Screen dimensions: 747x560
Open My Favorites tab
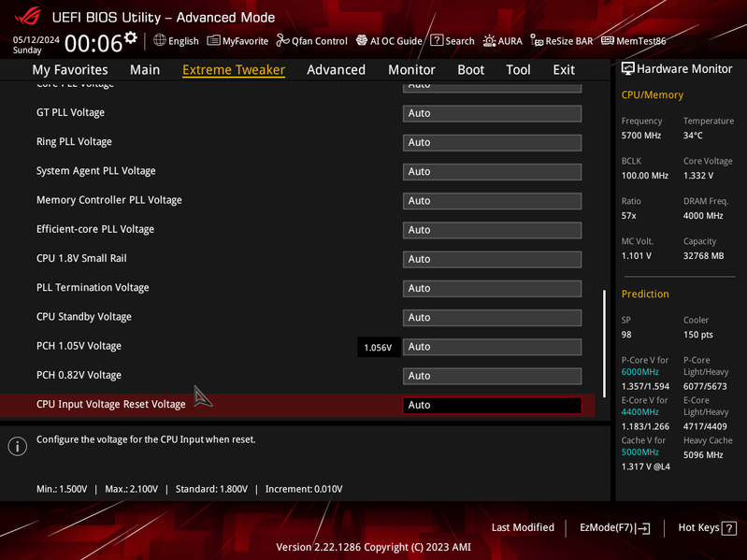pyautogui.click(x=70, y=70)
